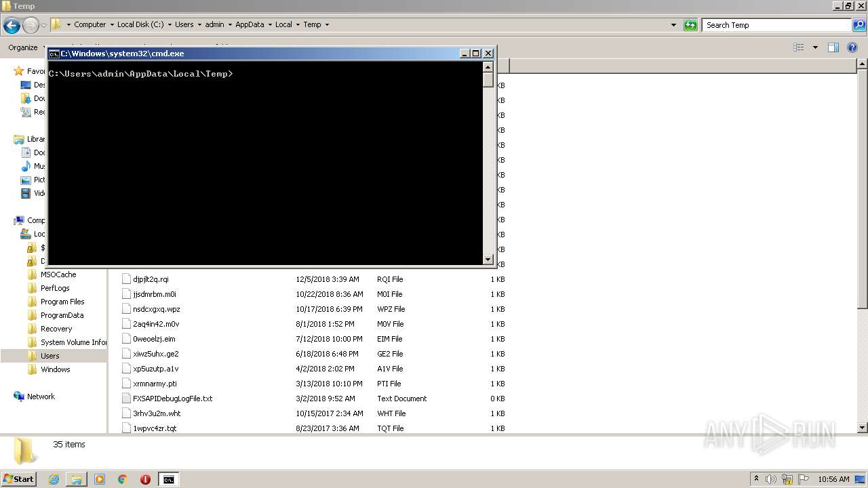
Task: Click the Computer icon in navigation pane
Action: click(x=19, y=220)
